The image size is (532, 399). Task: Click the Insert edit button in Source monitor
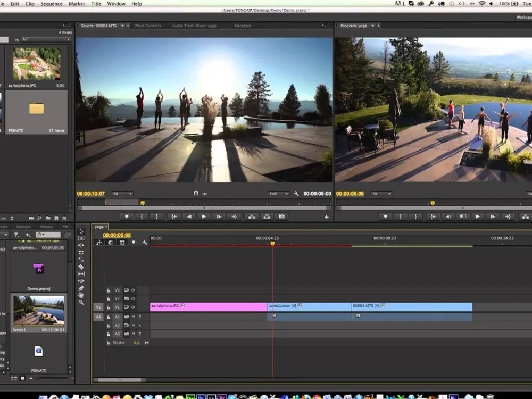[252, 217]
